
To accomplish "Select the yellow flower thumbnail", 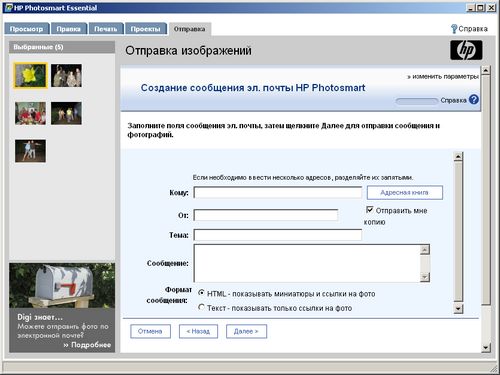I will click(30, 76).
